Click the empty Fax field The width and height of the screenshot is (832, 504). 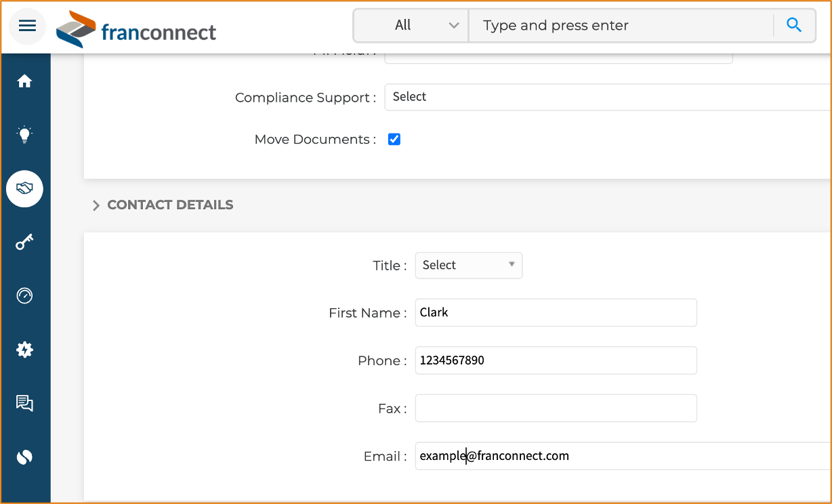(556, 408)
